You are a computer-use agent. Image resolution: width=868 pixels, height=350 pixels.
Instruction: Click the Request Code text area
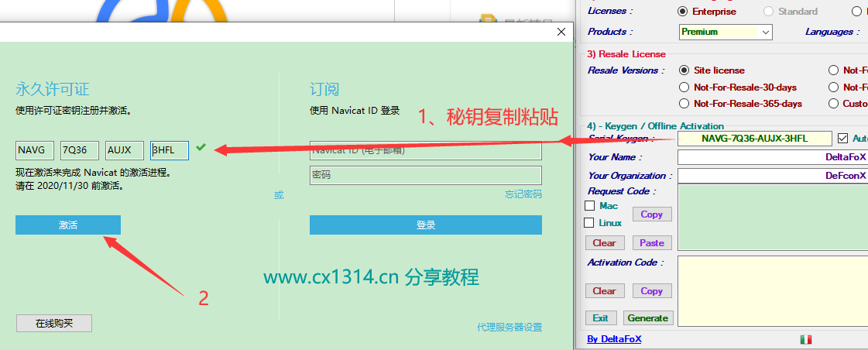pos(773,217)
